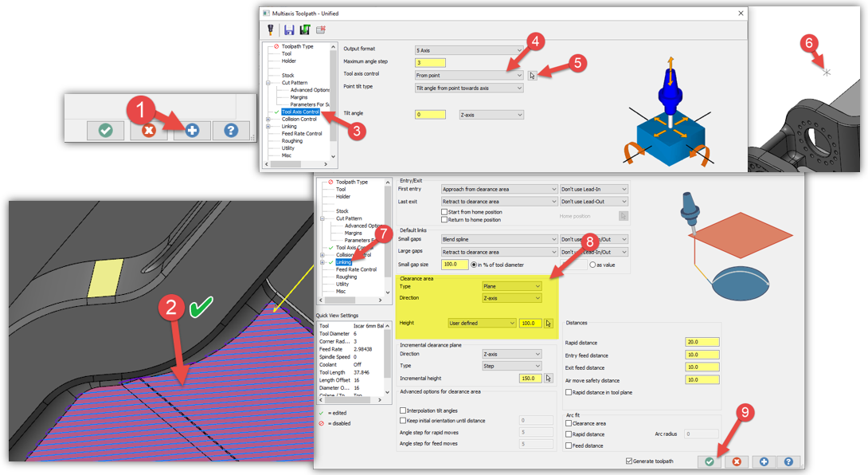Expand Linking node in Linking dialog tree
The width and height of the screenshot is (868, 475).
tap(323, 262)
